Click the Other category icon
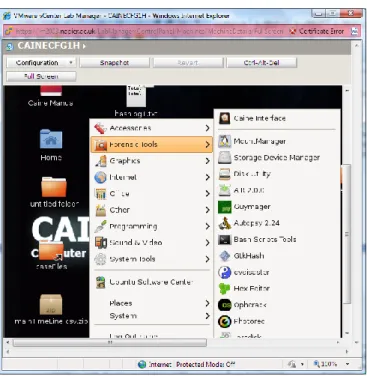The width and height of the screenshot is (367, 376). pyautogui.click(x=100, y=210)
